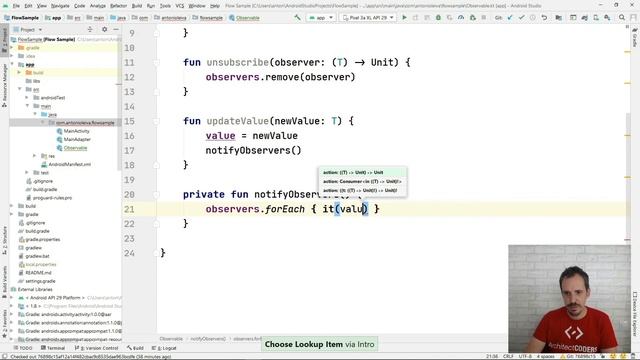Expand the Android API 29 Platform library
Screen dimensions: 640x360
(x=12, y=298)
